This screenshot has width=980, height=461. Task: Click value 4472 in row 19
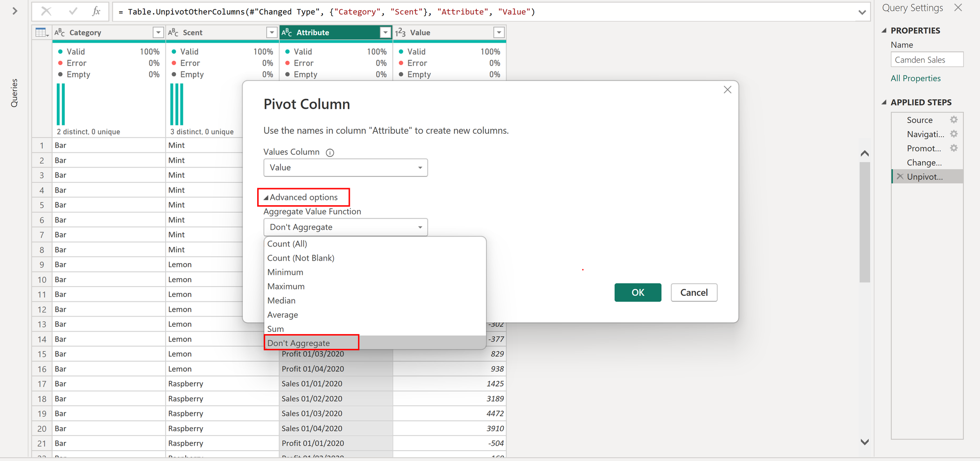(449, 413)
